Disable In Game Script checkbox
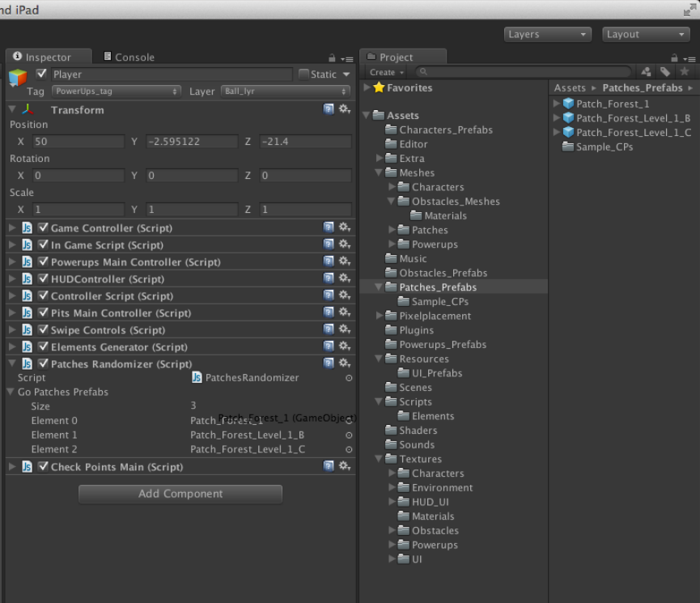This screenshot has width=700, height=603. 43,244
